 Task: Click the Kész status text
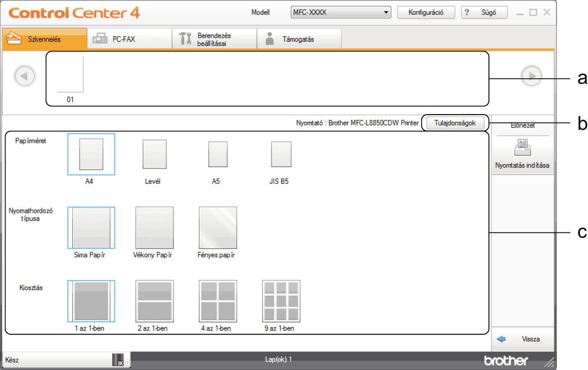coord(12,360)
